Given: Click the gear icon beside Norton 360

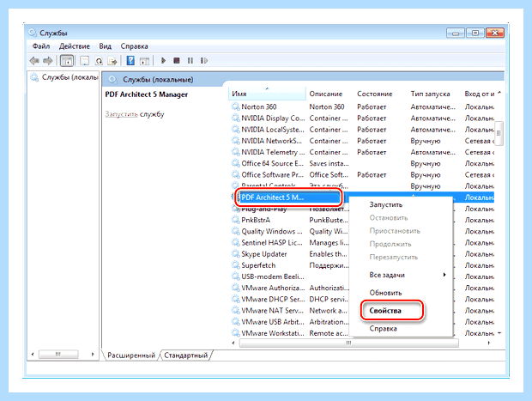Looking at the screenshot, I should click(x=235, y=106).
